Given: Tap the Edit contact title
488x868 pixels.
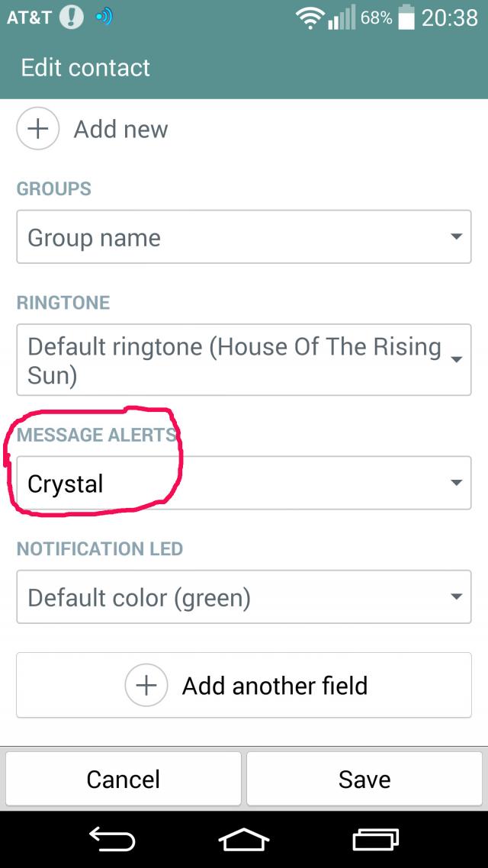Looking at the screenshot, I should pos(85,67).
